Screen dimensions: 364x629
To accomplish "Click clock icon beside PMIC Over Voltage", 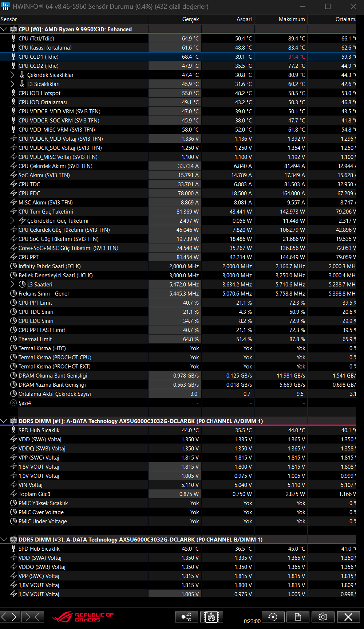I will coord(13,512).
